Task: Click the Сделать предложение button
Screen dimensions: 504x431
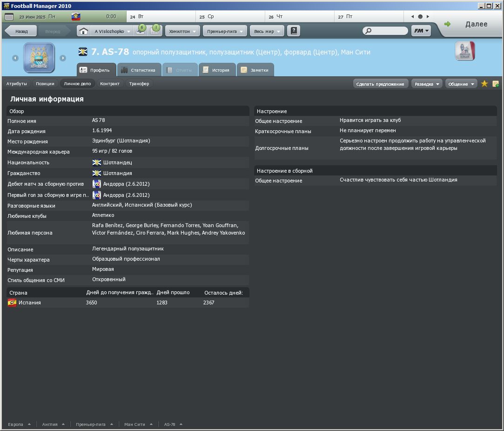Action: (x=380, y=84)
